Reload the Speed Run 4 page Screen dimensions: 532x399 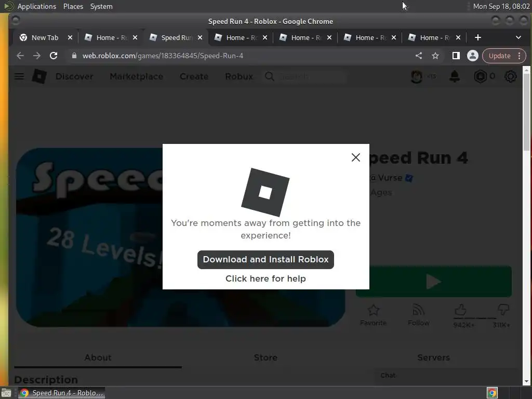tap(54, 56)
